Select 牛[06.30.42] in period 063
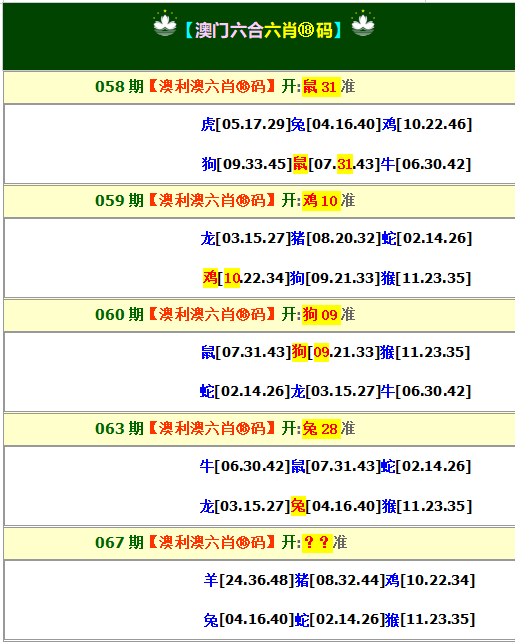Image resolution: width=515 pixels, height=643 pixels. pyautogui.click(x=245, y=466)
